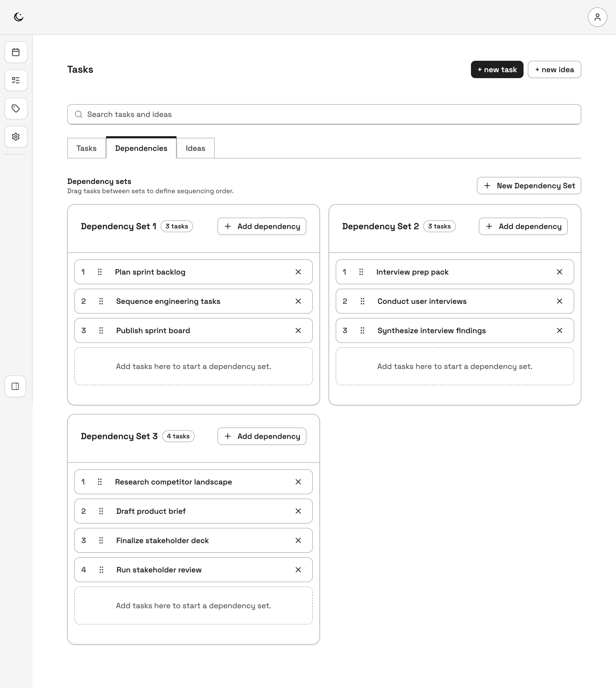The width and height of the screenshot is (616, 688).
Task: Click the drag handle for Publish sprint board
Action: pos(101,330)
